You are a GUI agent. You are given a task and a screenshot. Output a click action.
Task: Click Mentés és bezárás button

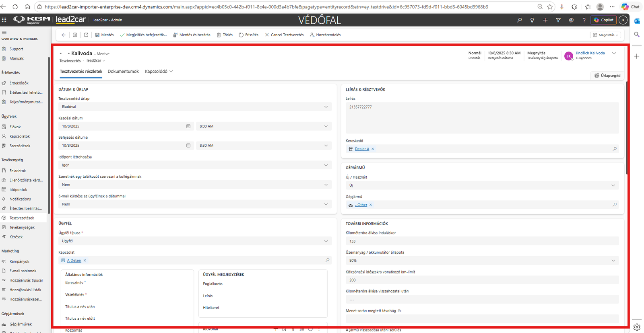(x=192, y=35)
